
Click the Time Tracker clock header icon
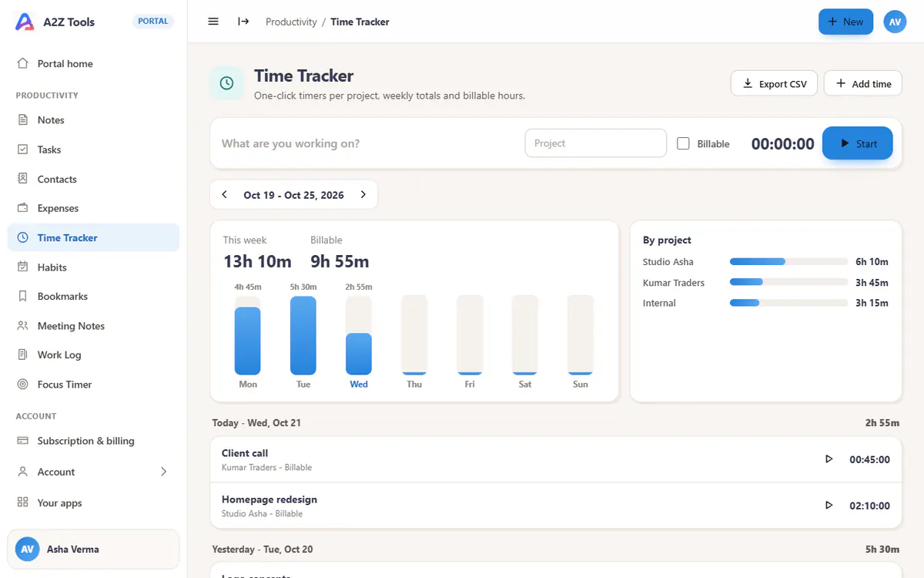tap(226, 83)
